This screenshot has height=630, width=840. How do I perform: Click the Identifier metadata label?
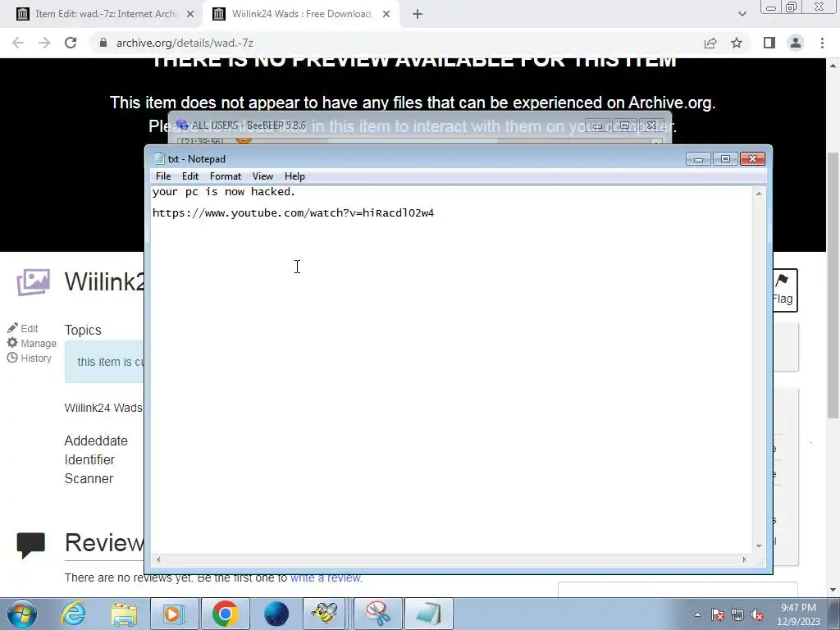pyautogui.click(x=89, y=459)
